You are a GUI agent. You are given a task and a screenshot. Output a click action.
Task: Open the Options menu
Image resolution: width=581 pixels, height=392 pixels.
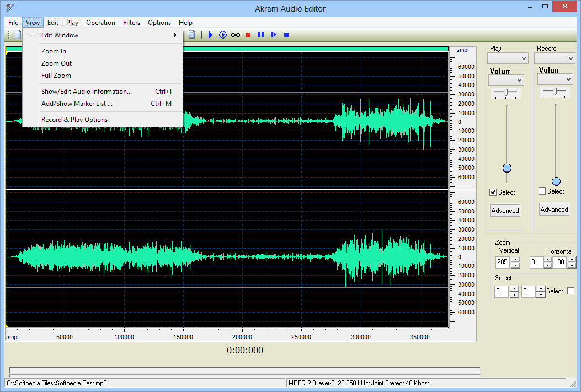159,23
